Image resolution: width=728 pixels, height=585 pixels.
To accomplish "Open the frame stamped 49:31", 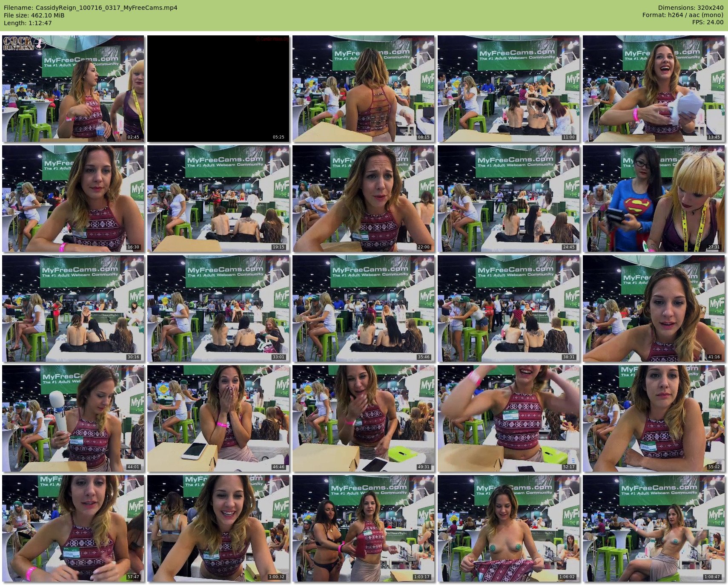I will point(364,418).
